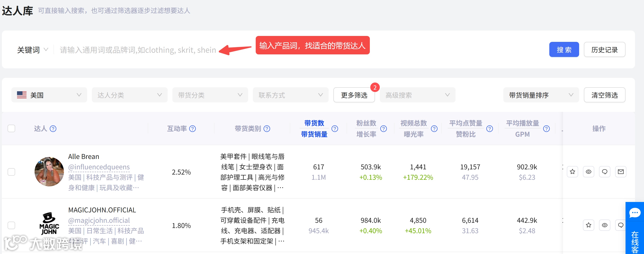Click the 503.9k follower count

point(371,167)
